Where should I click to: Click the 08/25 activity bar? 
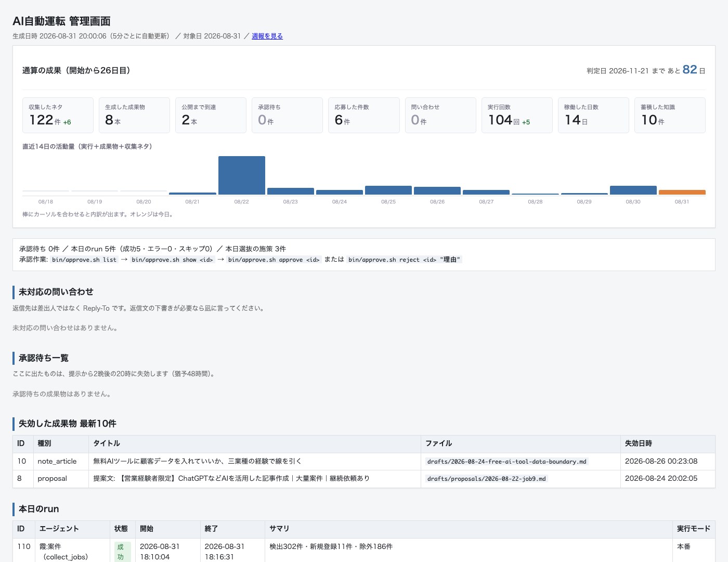pyautogui.click(x=388, y=190)
